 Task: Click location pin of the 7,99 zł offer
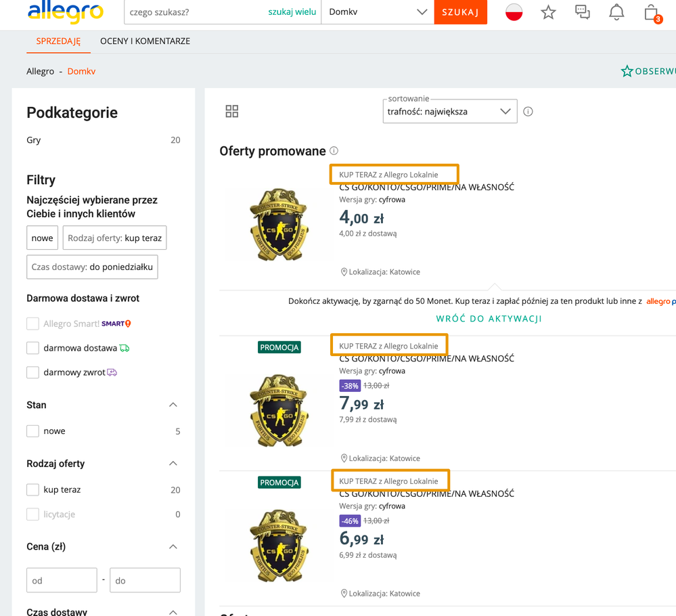pos(344,458)
